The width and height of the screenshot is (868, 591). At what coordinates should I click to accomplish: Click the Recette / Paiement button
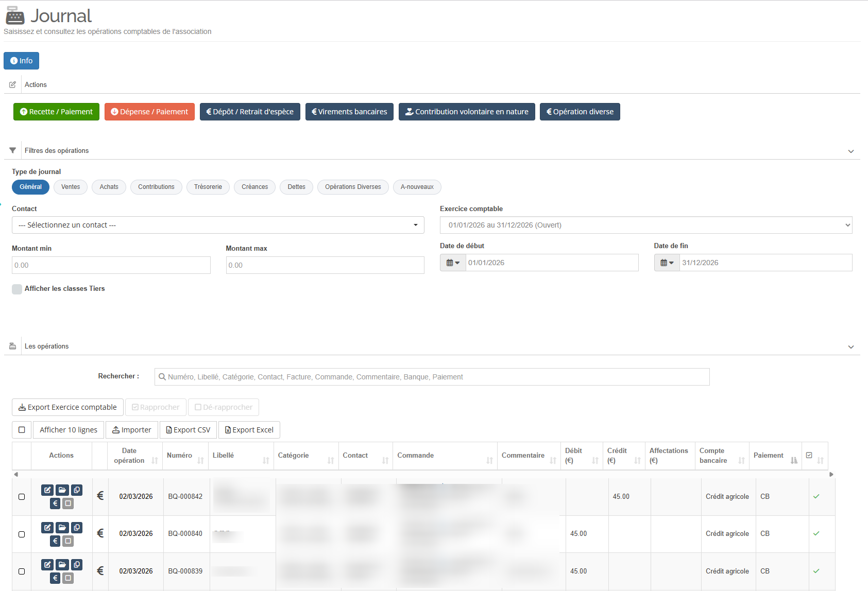click(56, 112)
